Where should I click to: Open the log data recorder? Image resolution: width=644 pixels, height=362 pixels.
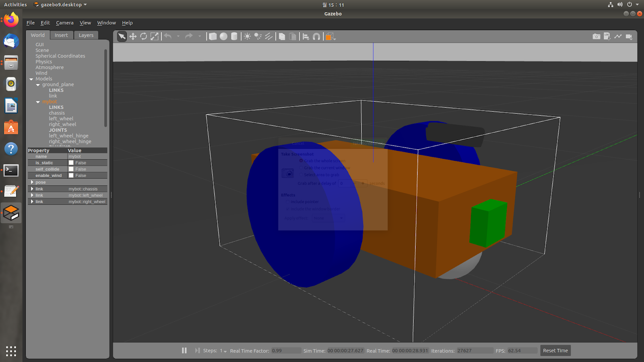coord(607,37)
